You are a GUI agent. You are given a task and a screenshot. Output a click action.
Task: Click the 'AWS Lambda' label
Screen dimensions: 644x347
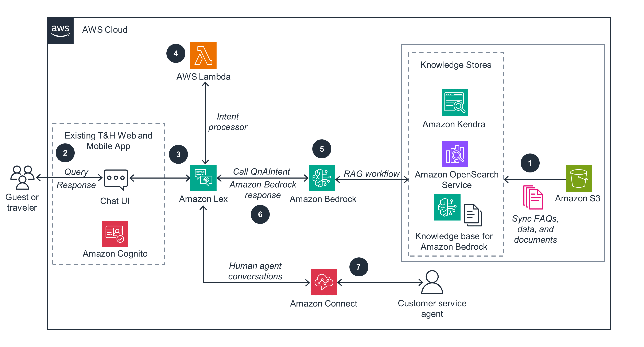203,77
